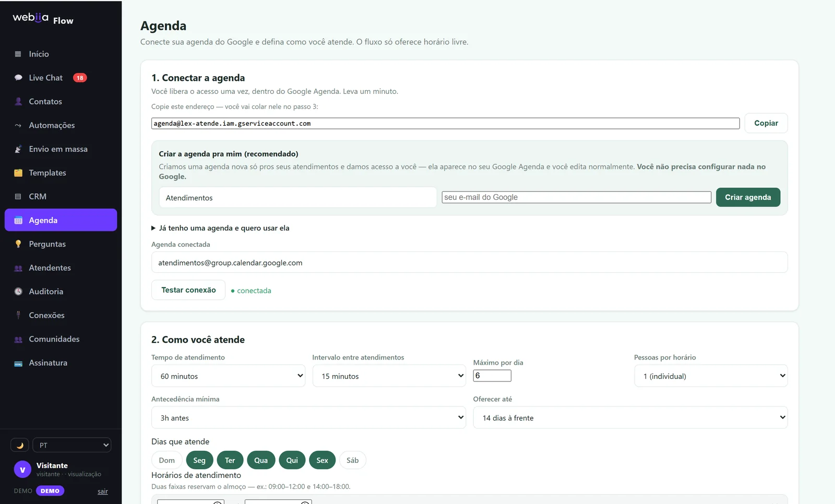Enable Dom as a service day
835x504 pixels.
167,460
